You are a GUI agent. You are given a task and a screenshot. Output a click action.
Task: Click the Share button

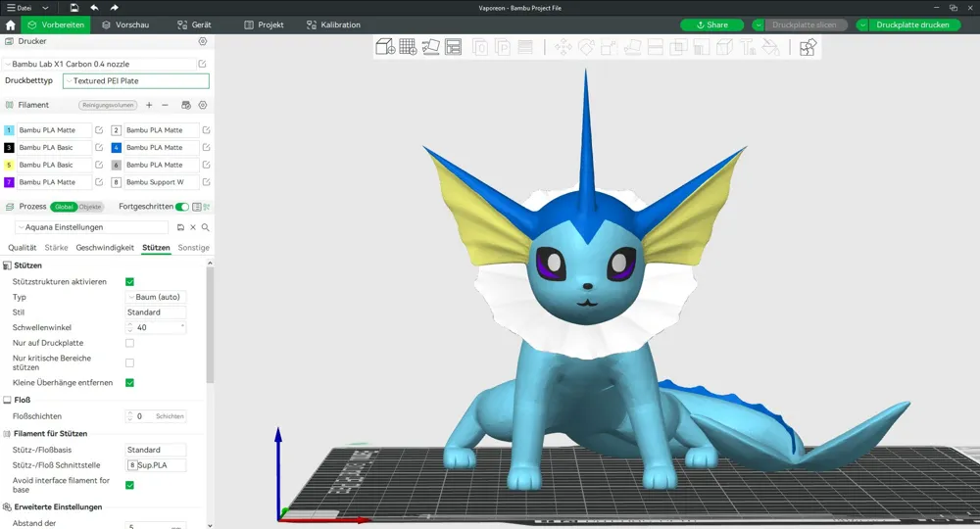click(x=711, y=25)
